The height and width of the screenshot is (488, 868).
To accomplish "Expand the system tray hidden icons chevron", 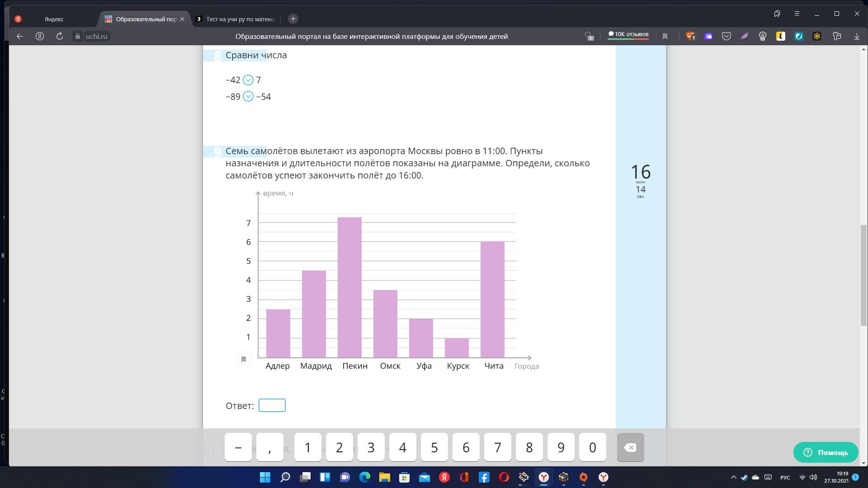I will pyautogui.click(x=733, y=477).
